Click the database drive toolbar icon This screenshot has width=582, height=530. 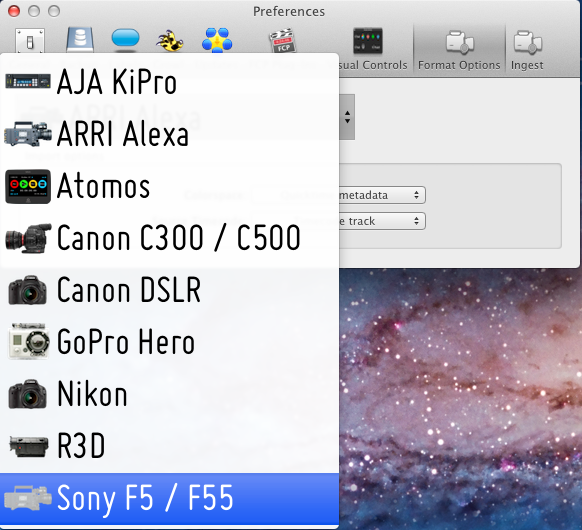click(80, 40)
